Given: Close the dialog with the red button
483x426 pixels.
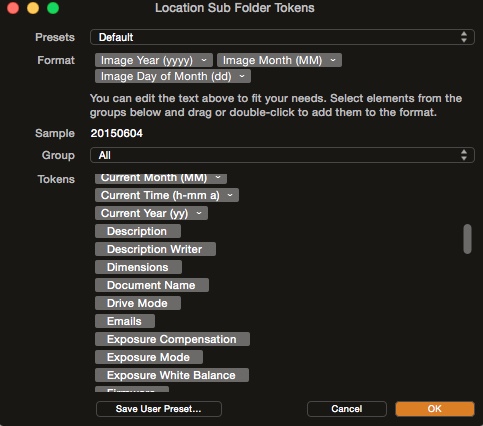Looking at the screenshot, I should coord(13,8).
